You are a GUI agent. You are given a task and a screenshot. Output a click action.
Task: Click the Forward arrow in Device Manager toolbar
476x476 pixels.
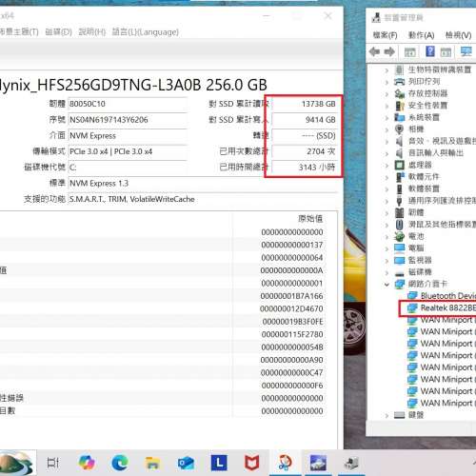(x=389, y=51)
